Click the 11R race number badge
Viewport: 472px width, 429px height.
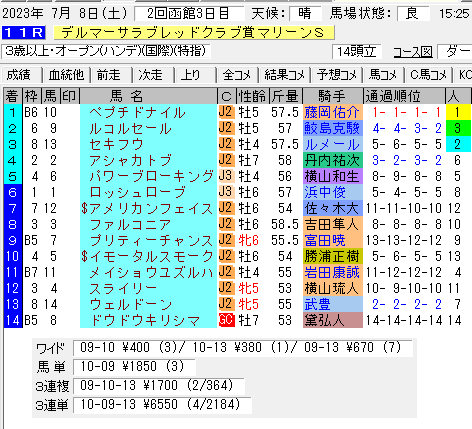pyautogui.click(x=23, y=33)
